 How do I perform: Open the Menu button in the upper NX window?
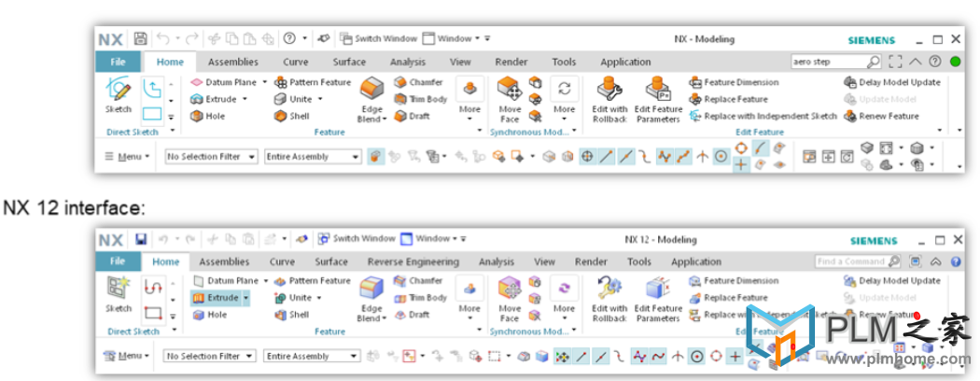(127, 156)
